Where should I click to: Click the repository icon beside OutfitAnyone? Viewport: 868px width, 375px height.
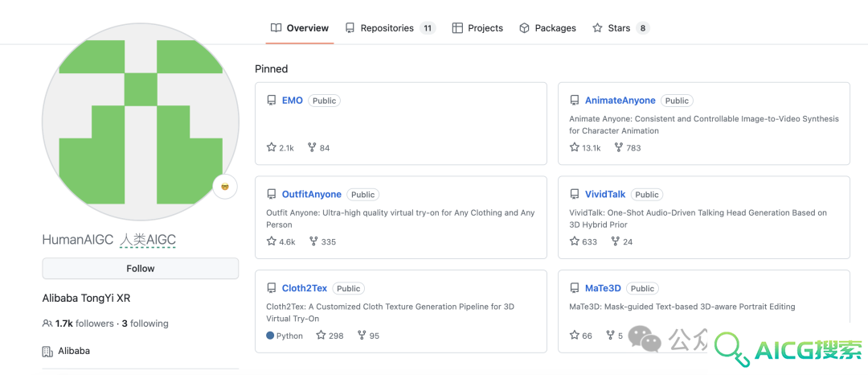coord(272,195)
